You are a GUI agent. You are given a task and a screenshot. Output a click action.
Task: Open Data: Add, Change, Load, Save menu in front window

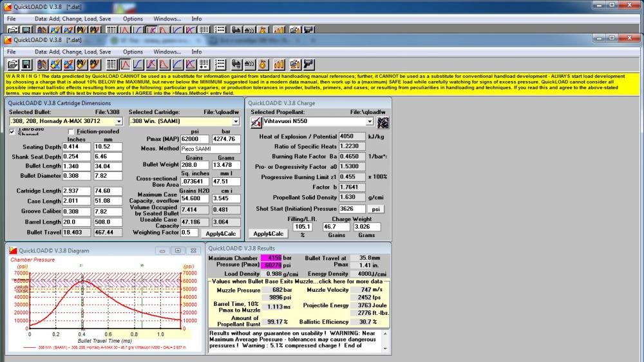73,52
